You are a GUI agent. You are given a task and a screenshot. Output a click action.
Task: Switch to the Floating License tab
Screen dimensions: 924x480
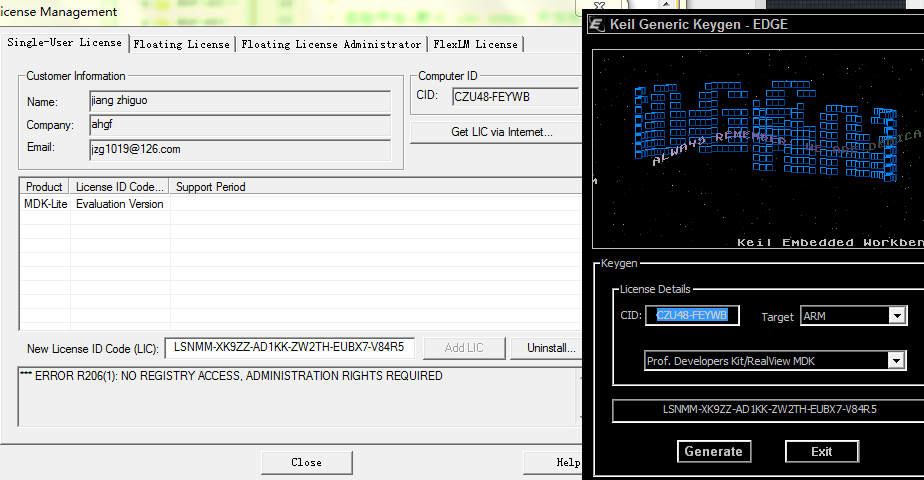(181, 44)
